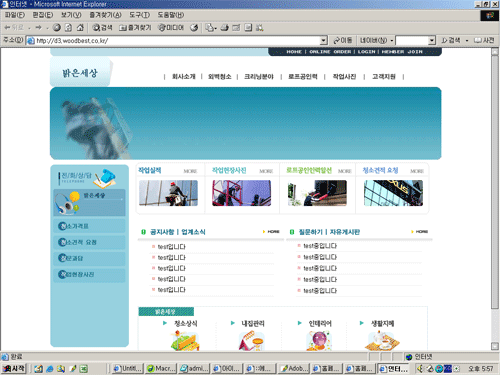
Task: Open the 청소견적 요청 sidebar button
Action: coord(89,242)
